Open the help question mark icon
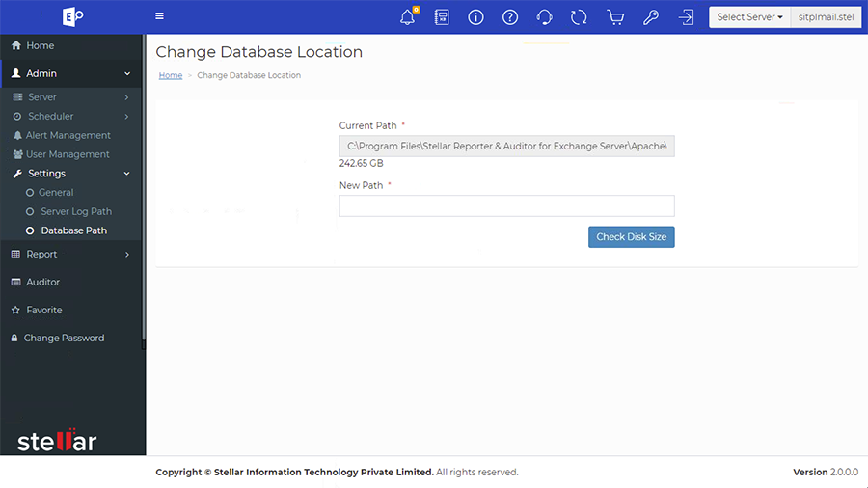 coord(510,17)
